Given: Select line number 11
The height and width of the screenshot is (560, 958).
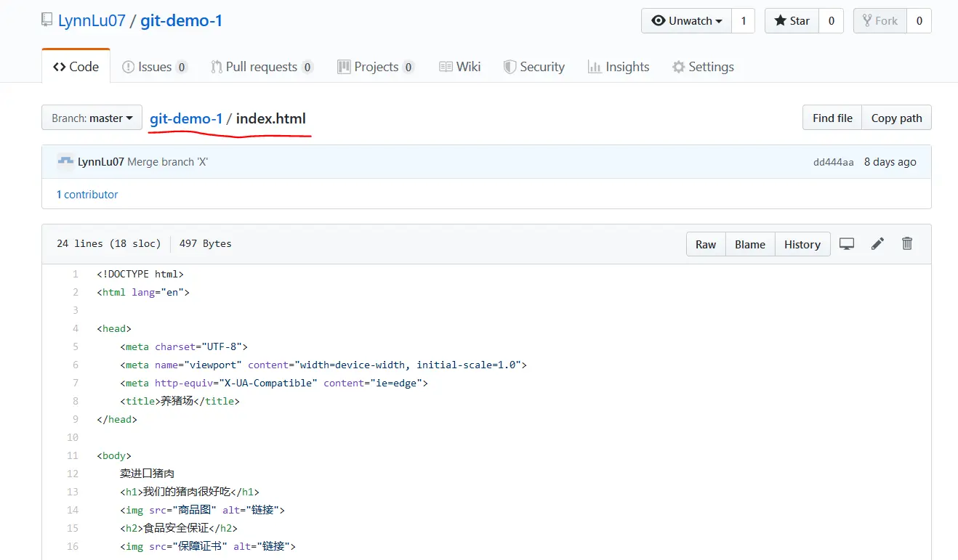Looking at the screenshot, I should 73,455.
